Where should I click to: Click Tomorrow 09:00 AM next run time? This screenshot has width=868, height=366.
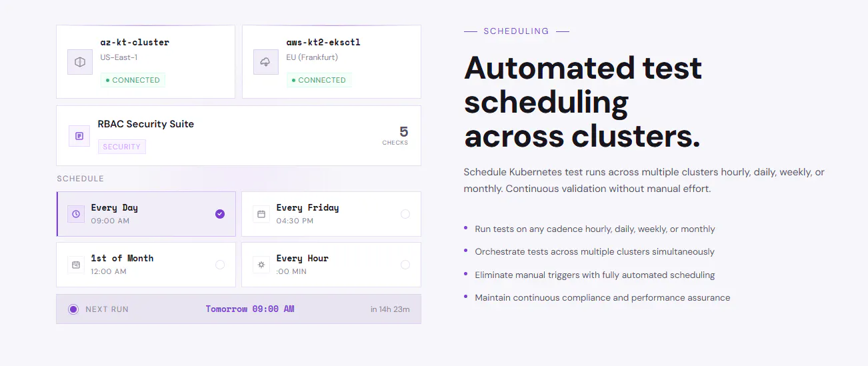click(250, 309)
